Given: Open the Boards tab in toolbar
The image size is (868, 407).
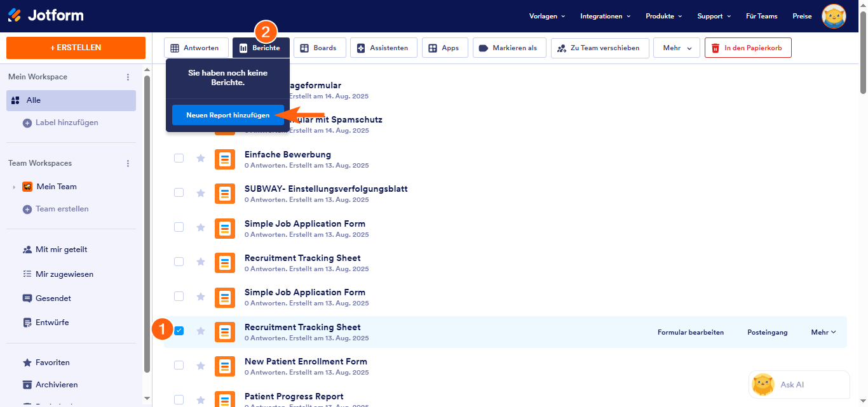Looking at the screenshot, I should (x=319, y=48).
